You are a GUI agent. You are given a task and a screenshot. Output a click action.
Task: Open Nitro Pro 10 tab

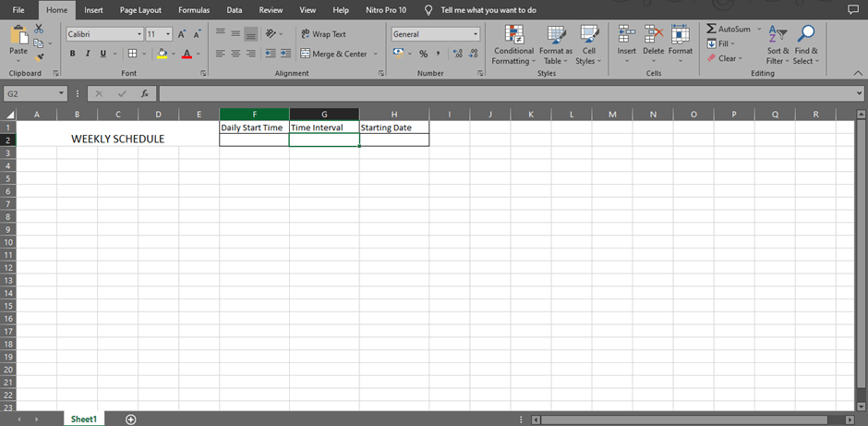coord(386,10)
